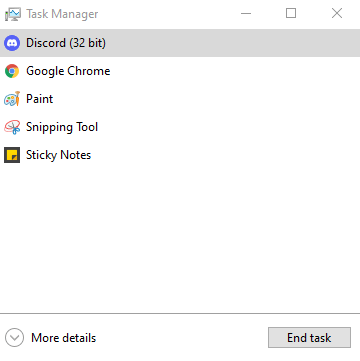This screenshot has height=361, width=360.
Task: Click the More details label
Action: tap(64, 338)
